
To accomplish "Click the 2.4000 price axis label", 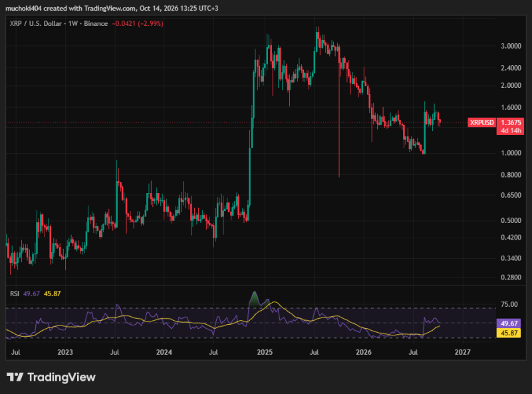I will point(511,68).
